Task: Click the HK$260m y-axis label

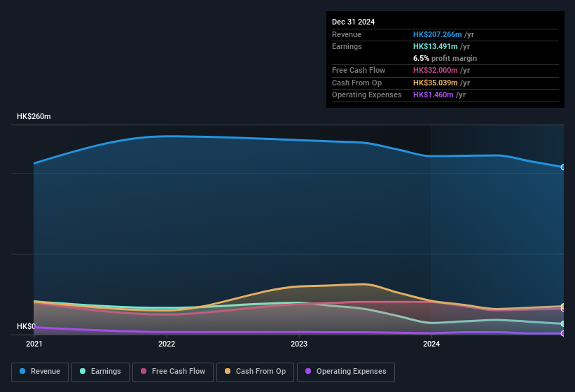Action: pyautogui.click(x=34, y=116)
